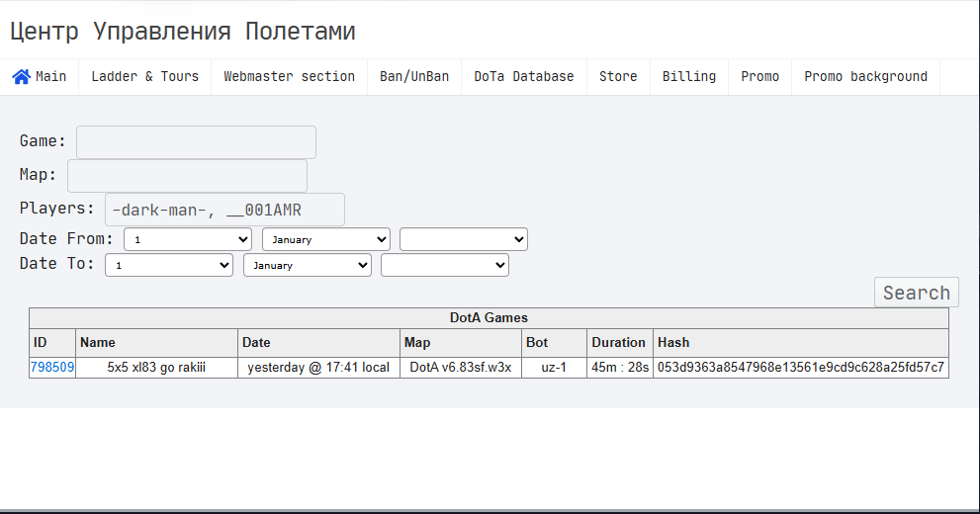Click the game name 5x5 xl83 go rakiii
980x514 pixels.
pos(156,368)
